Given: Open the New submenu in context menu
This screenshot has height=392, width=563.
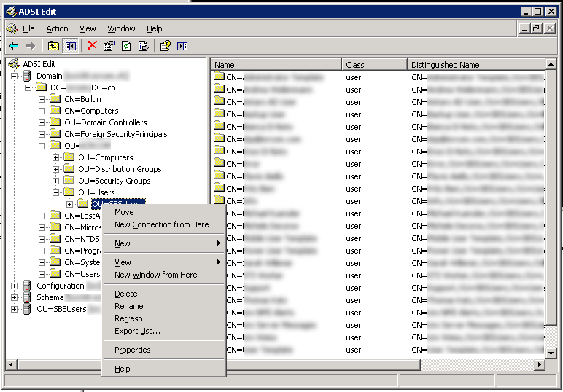Looking at the screenshot, I should tap(123, 243).
